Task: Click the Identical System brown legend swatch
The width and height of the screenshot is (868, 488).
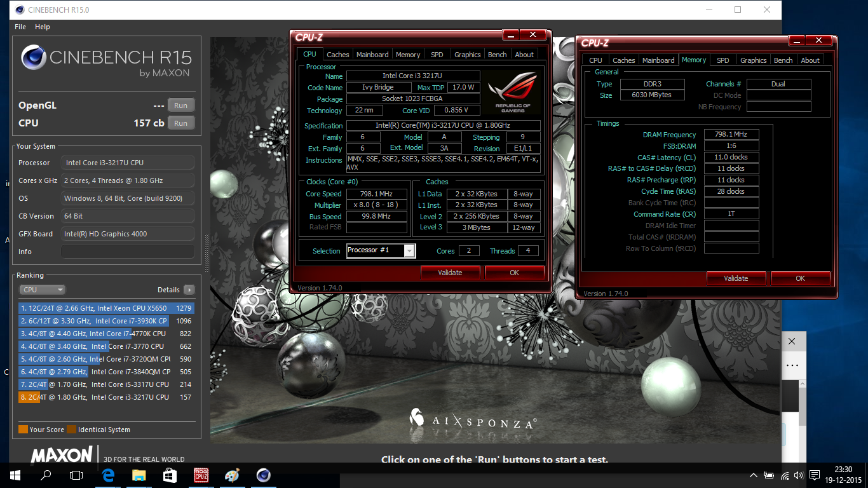Action: click(x=72, y=430)
